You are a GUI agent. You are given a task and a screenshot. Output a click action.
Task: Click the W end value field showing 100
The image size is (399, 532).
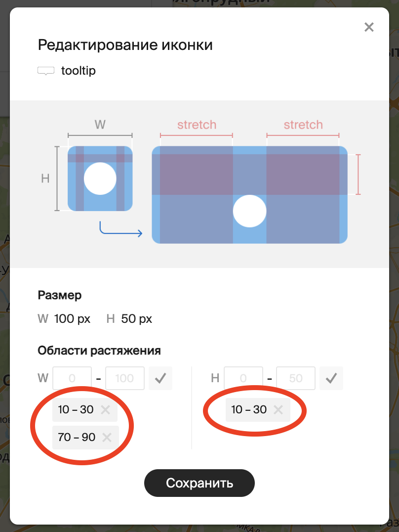(125, 378)
